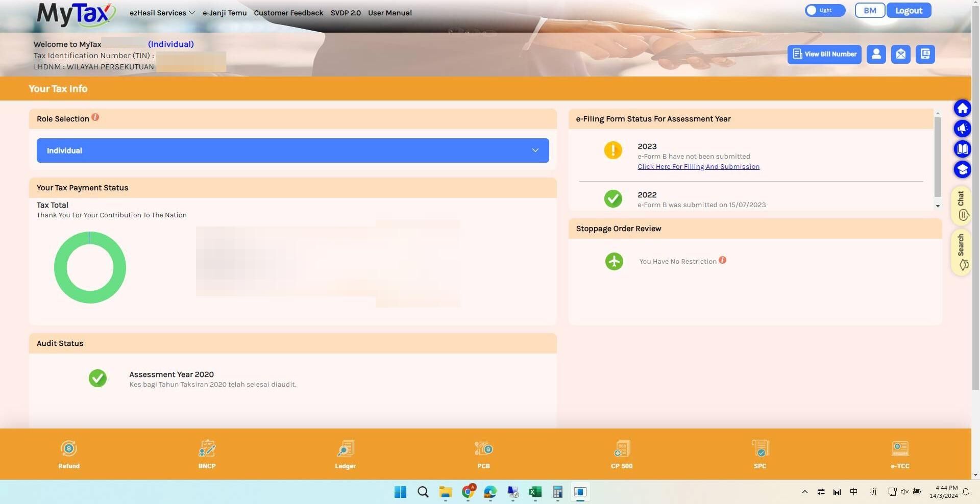980x504 pixels.
Task: Click 'e-Form B have not been submitted' text
Action: pos(694,157)
